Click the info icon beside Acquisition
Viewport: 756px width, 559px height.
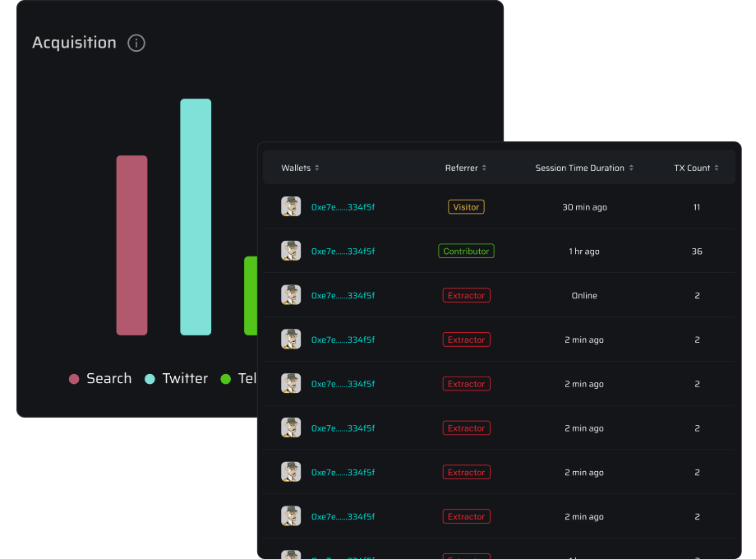point(136,43)
